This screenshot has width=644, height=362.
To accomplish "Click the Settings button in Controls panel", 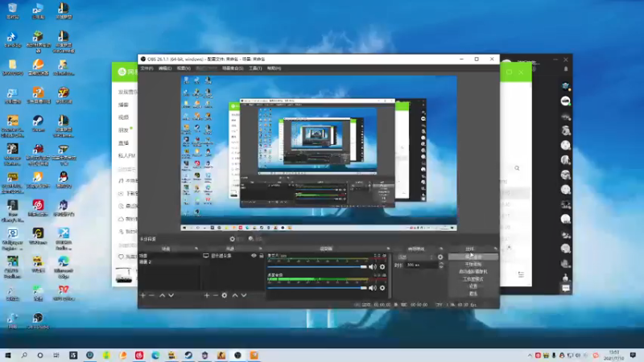I will click(x=473, y=286).
